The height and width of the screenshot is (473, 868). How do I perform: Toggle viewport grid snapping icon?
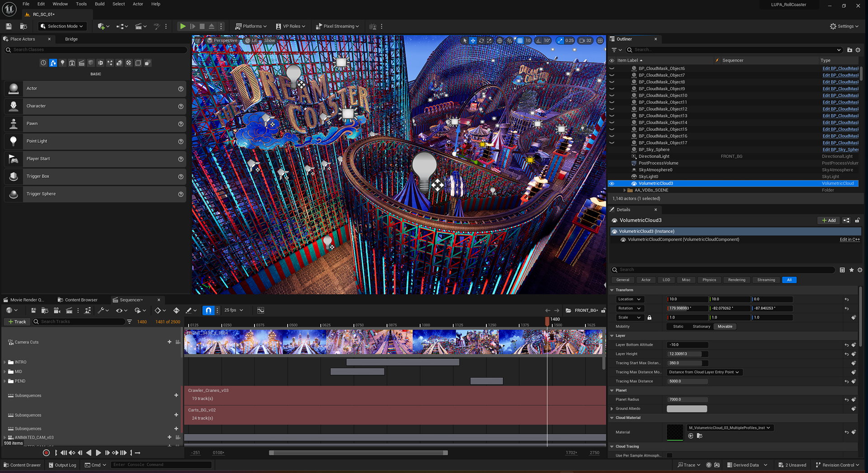point(520,41)
